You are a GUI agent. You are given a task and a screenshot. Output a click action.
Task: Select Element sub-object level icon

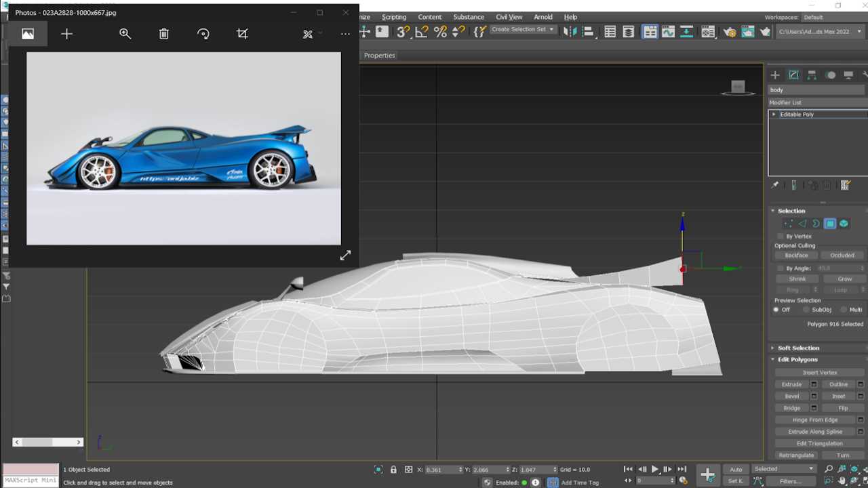point(844,224)
